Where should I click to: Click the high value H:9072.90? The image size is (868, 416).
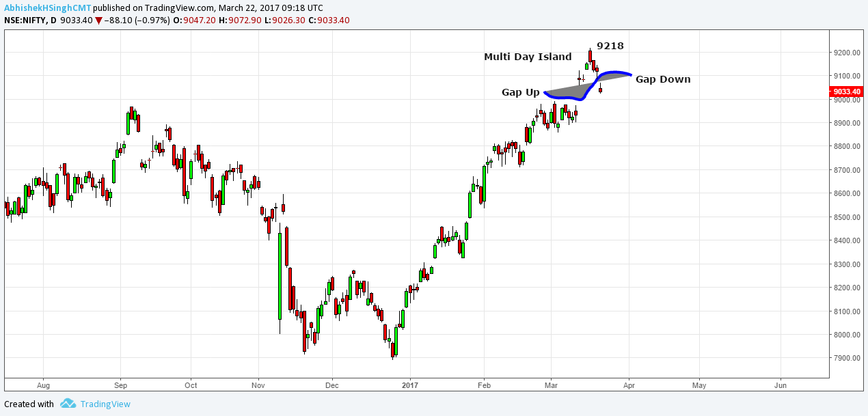pyautogui.click(x=241, y=20)
